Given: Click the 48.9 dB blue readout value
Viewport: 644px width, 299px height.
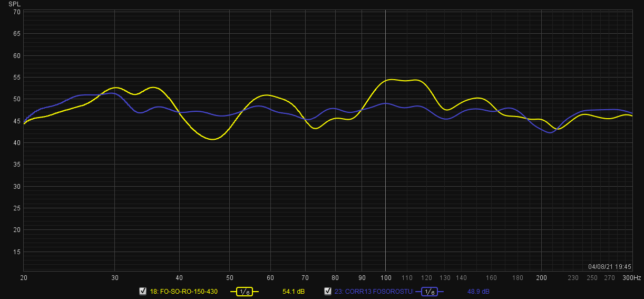Looking at the screenshot, I should click(478, 292).
